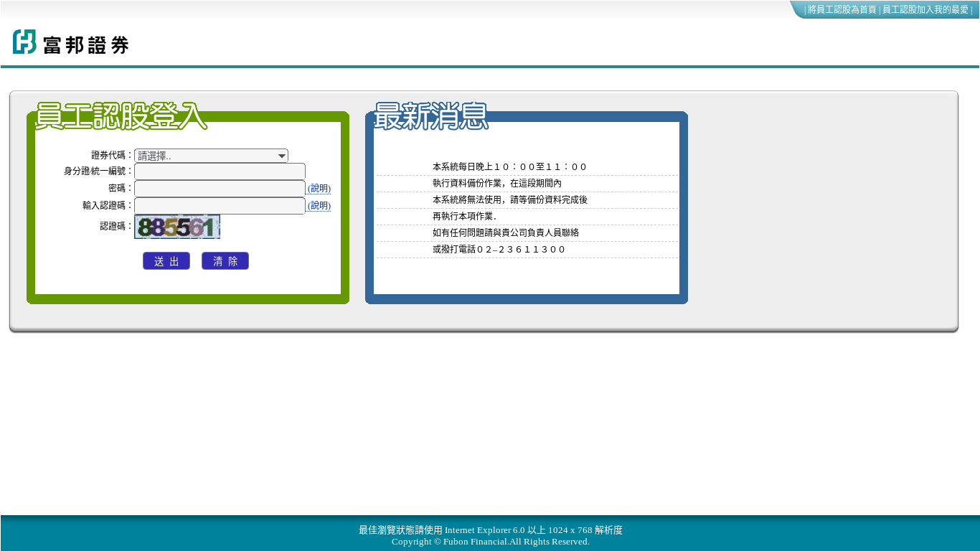Click the 最新消息 heading

430,116
